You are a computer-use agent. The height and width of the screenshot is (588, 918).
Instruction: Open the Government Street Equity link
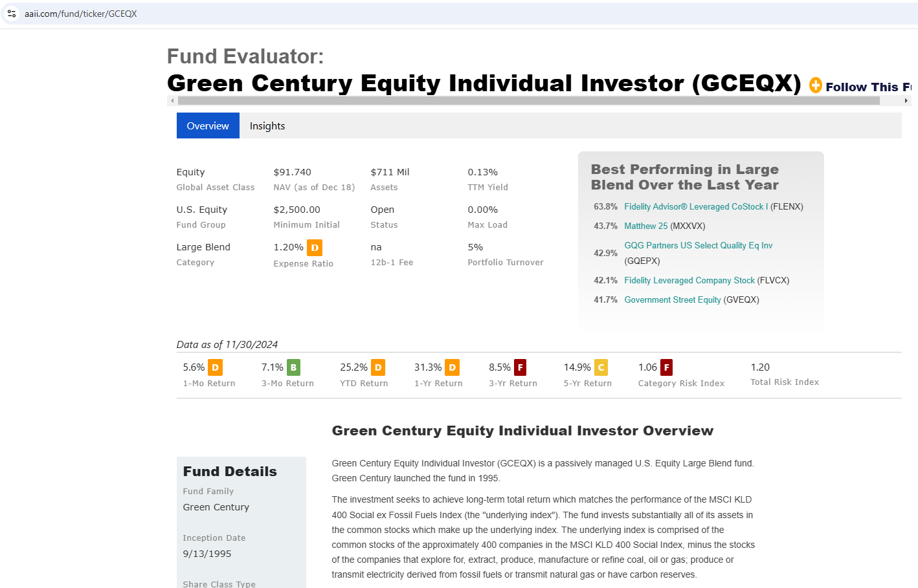pos(672,300)
